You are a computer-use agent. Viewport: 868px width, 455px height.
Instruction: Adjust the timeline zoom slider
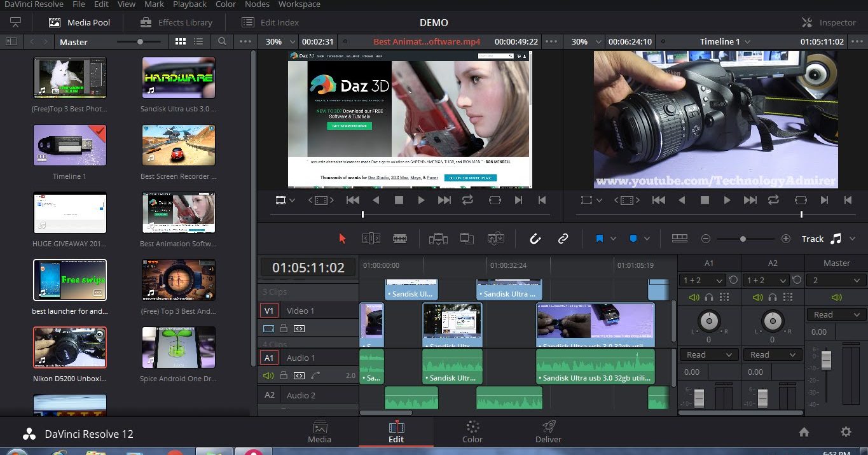[743, 239]
